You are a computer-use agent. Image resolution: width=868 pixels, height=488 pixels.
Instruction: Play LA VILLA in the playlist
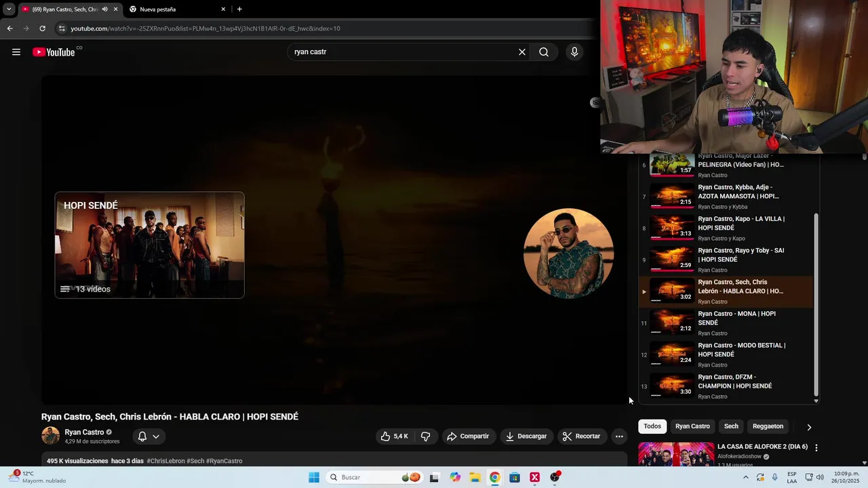(x=726, y=228)
